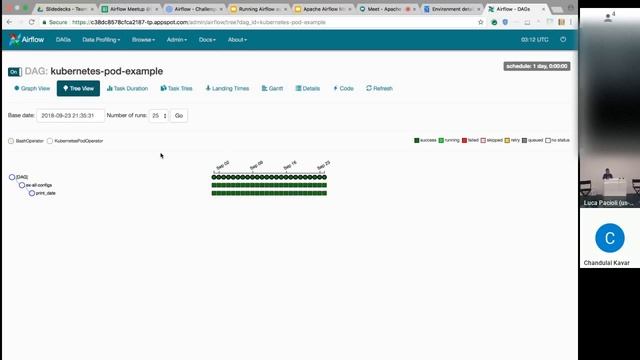Switch to Graph View
The height and width of the screenshot is (360, 640).
32,89
